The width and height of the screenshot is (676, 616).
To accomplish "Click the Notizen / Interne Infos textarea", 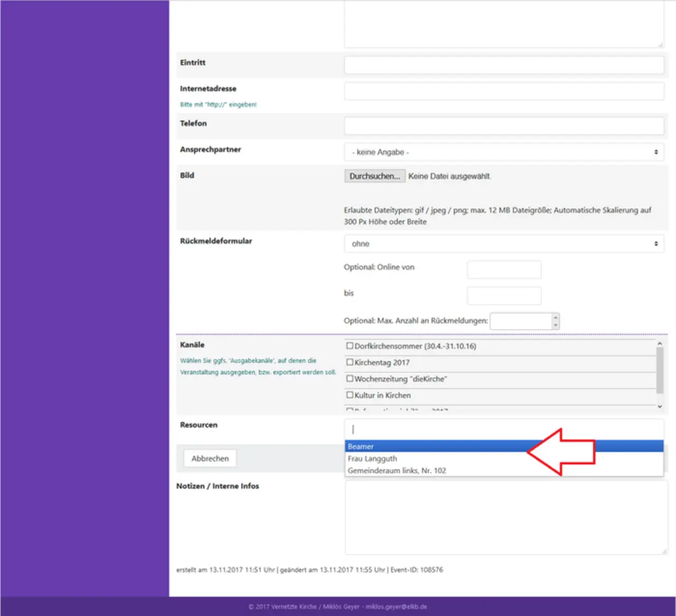I will click(506, 518).
